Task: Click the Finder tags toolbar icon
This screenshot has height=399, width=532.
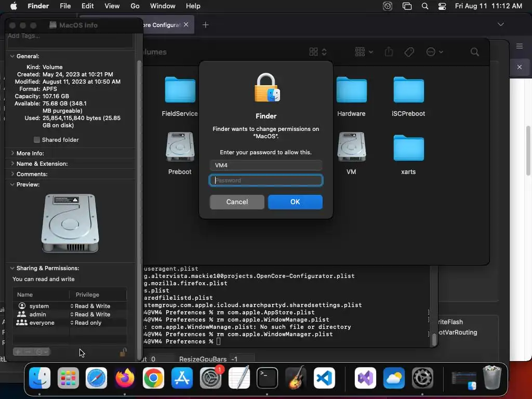Action: click(x=409, y=52)
